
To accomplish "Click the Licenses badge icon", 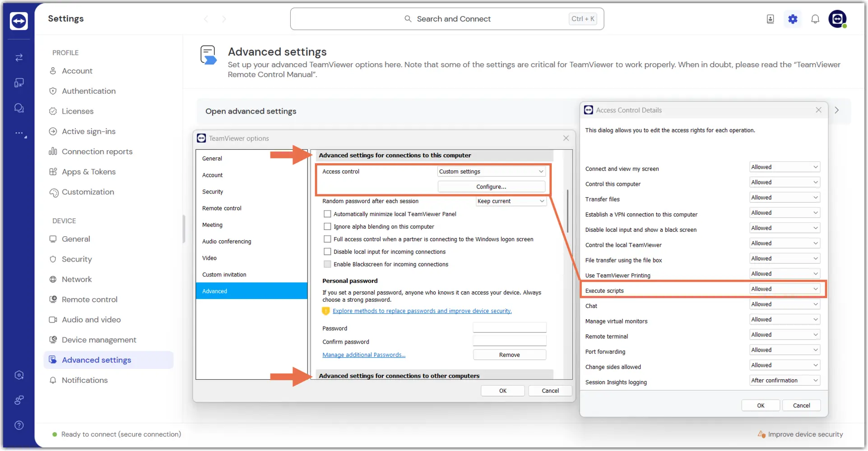I will 53,111.
